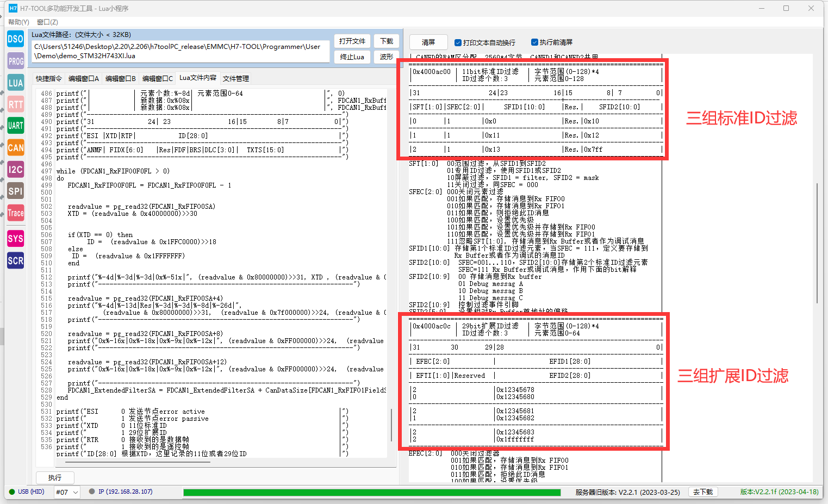Open the I2C module
Image resolution: width=828 pixels, height=504 pixels.
pyautogui.click(x=16, y=169)
